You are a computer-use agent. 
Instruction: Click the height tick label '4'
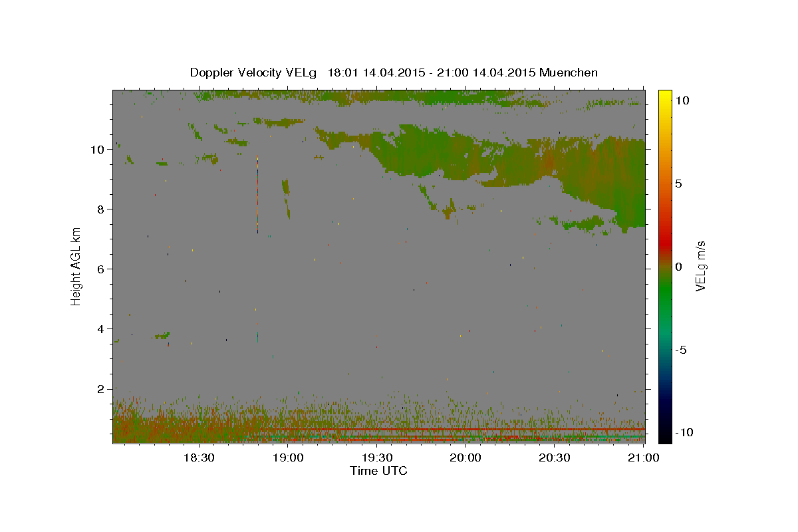point(100,329)
